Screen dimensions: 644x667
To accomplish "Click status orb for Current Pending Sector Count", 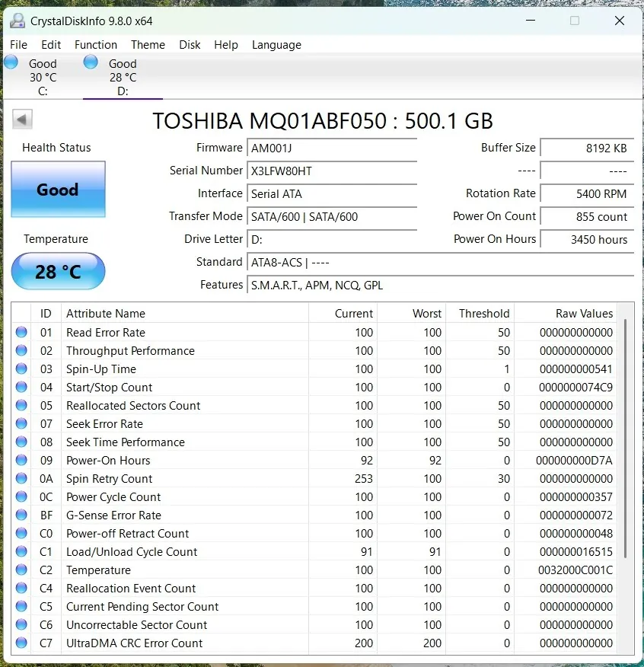I will pyautogui.click(x=21, y=607).
